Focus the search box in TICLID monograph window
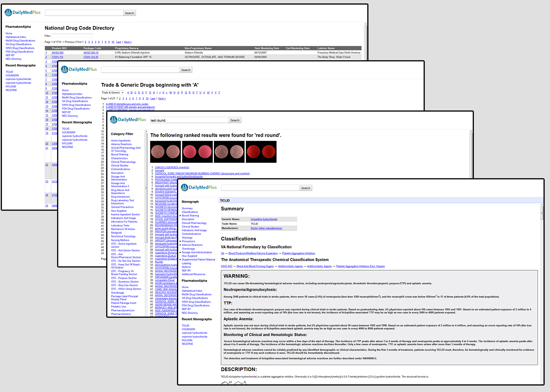 coord(260,188)
